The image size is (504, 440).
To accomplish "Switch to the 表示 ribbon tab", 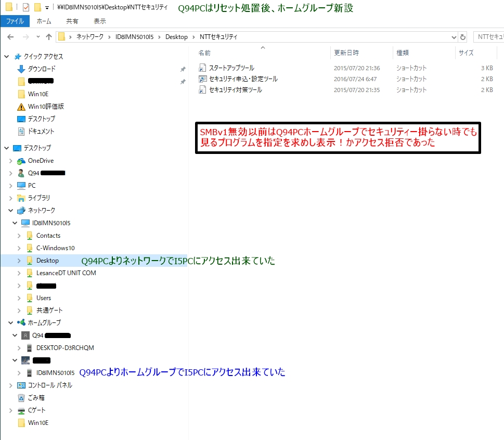I will click(x=100, y=21).
